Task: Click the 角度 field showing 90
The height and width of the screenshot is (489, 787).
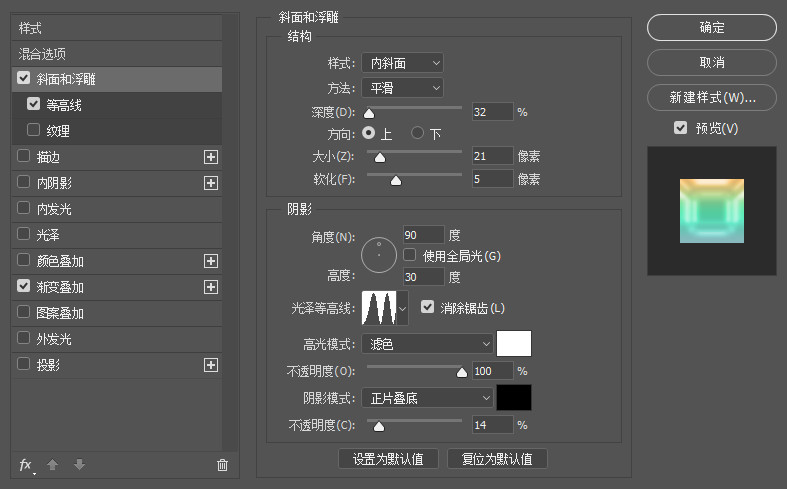Action: 424,235
